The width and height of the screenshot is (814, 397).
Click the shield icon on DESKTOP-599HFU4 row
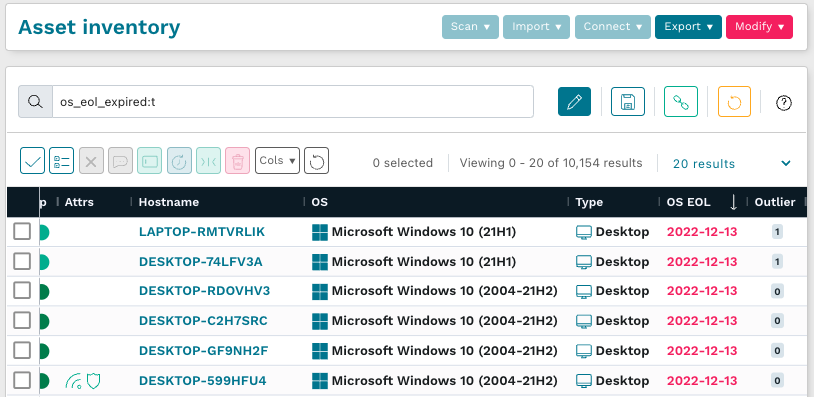pos(93,381)
